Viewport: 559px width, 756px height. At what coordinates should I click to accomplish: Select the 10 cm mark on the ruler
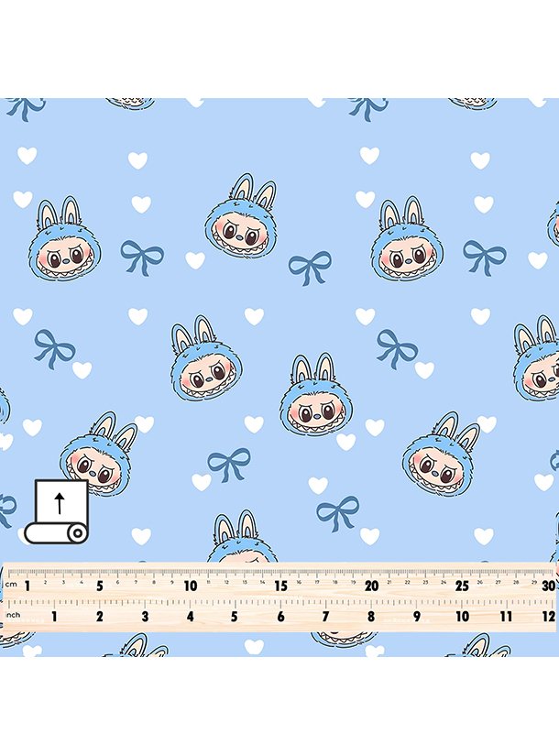[x=191, y=586]
